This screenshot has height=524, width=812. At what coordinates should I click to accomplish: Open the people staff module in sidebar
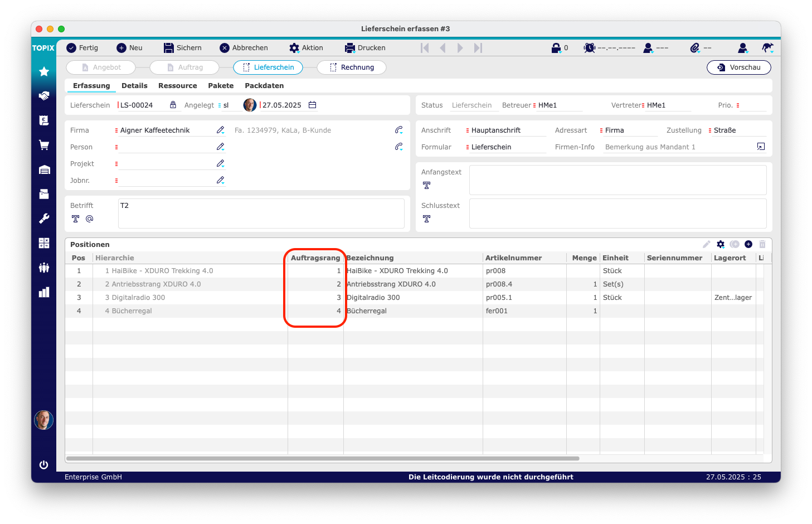(44, 268)
